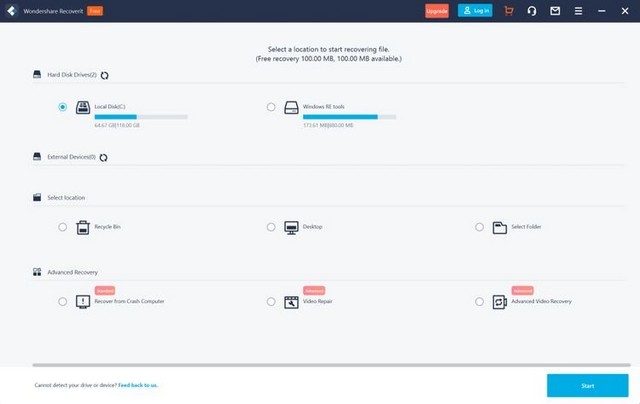Refresh the External Devices list
The image size is (640, 404).
[103, 157]
